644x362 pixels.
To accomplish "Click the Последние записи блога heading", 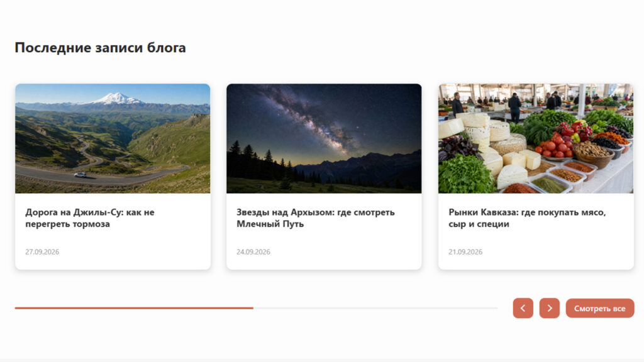I will tap(100, 48).
